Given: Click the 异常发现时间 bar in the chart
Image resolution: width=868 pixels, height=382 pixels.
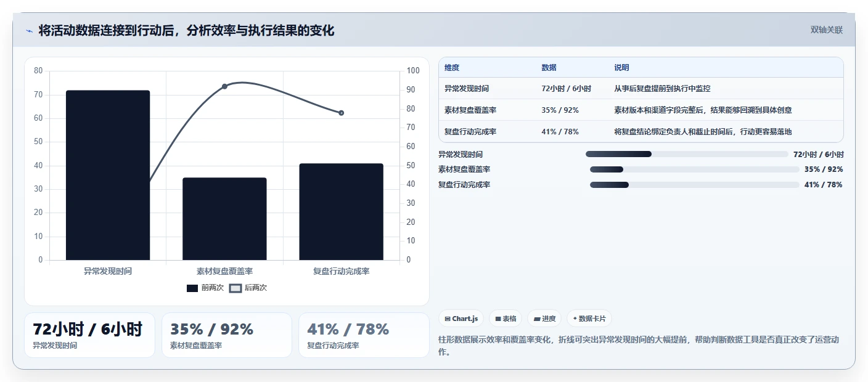Looking at the screenshot, I should click(108, 175).
